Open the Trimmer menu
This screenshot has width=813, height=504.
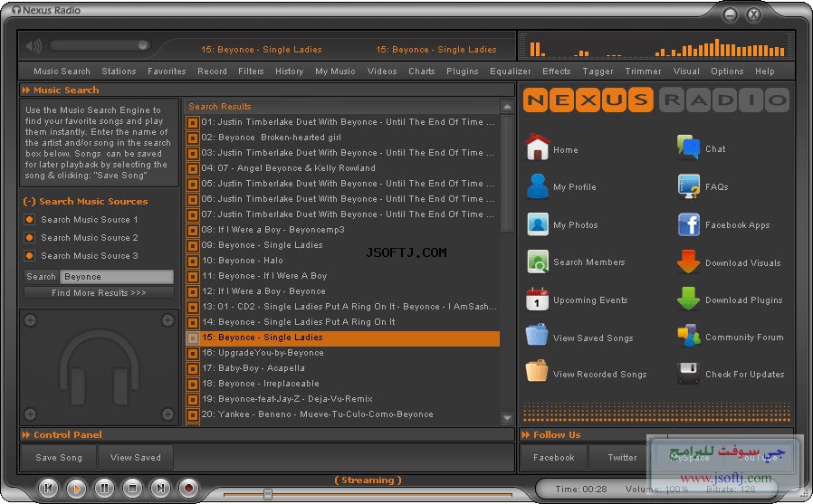click(643, 71)
